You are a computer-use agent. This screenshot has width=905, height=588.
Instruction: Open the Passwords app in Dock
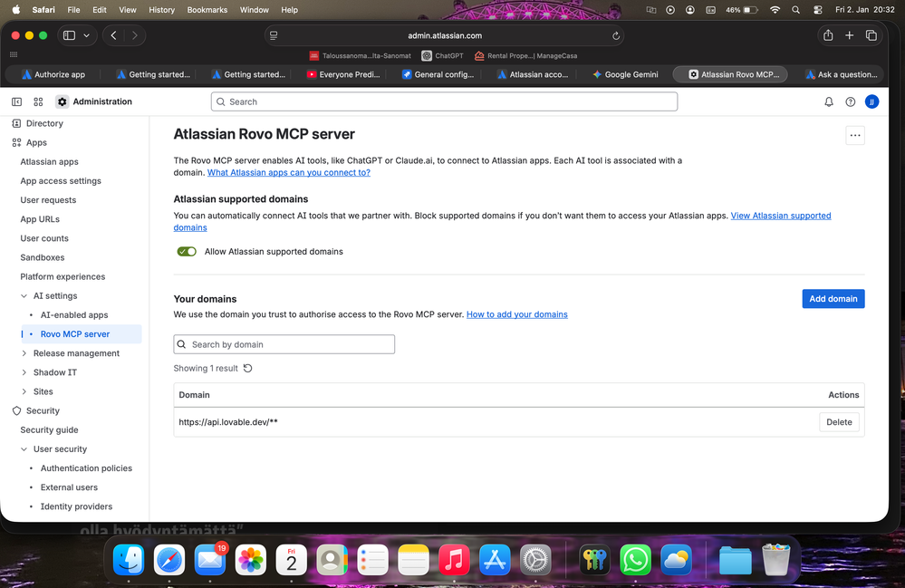[594, 560]
